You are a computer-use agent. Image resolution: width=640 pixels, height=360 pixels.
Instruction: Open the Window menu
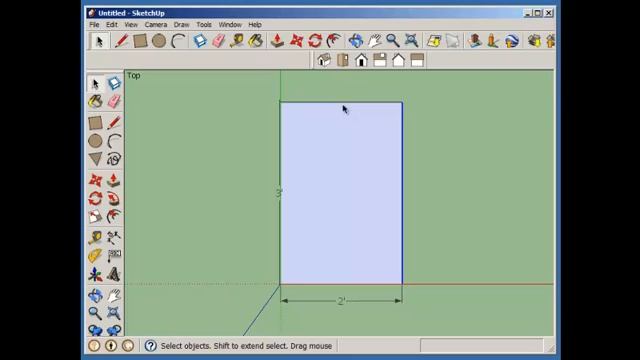pyautogui.click(x=230, y=24)
